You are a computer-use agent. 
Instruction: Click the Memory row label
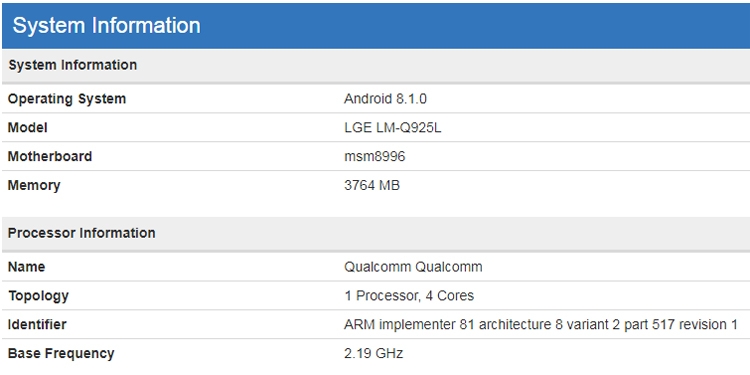point(34,186)
